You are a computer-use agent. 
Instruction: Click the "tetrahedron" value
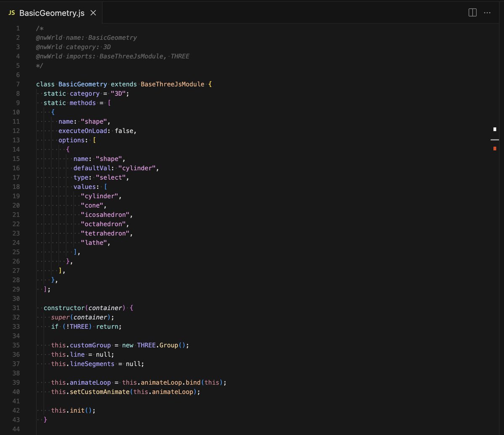click(x=105, y=233)
